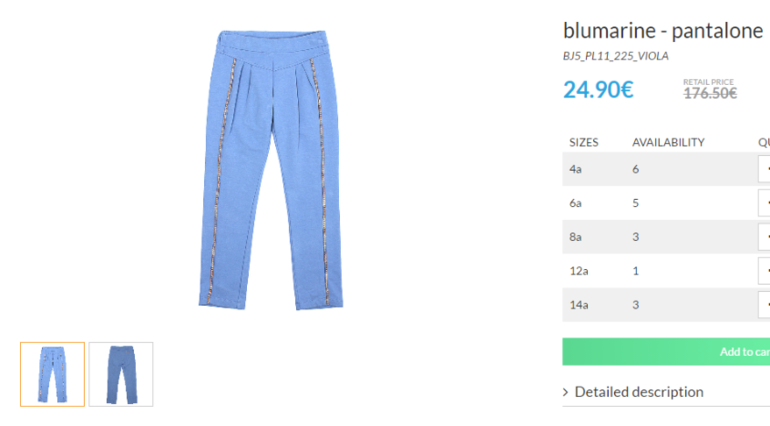
Task: Decrease quantity for size 6a
Action: pos(765,203)
